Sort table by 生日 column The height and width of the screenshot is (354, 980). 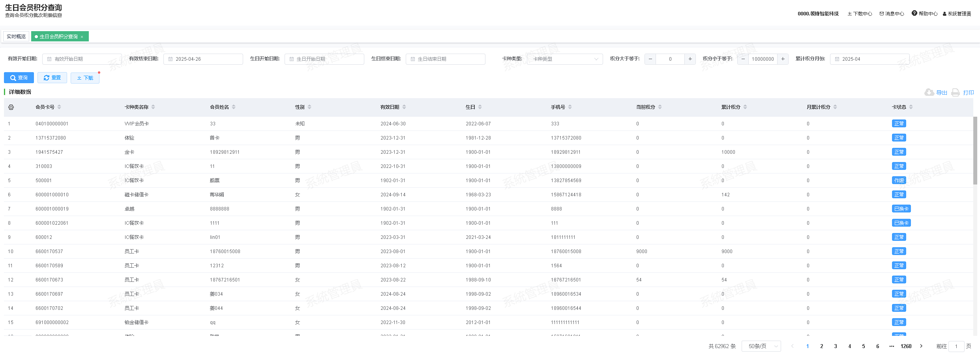point(480,107)
